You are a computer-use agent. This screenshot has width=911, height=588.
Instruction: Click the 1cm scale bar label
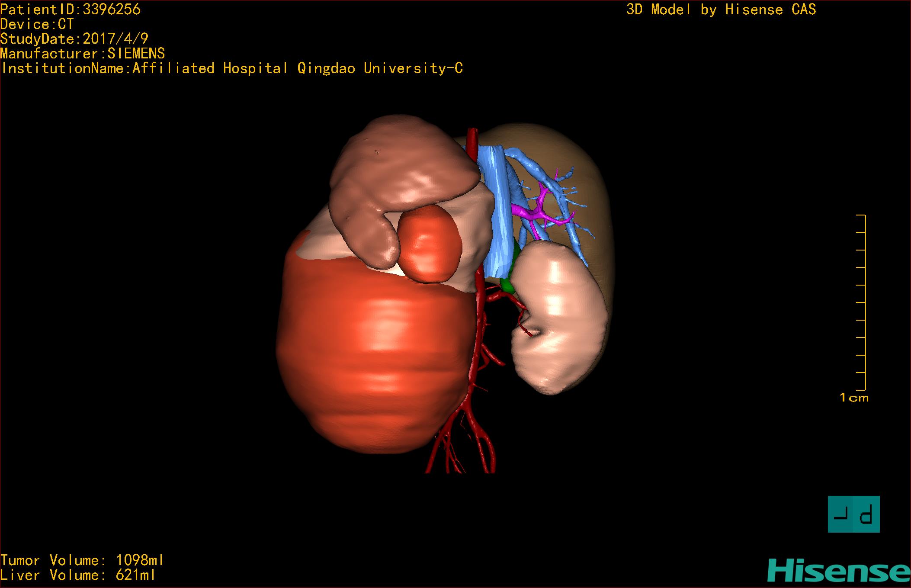click(x=854, y=398)
